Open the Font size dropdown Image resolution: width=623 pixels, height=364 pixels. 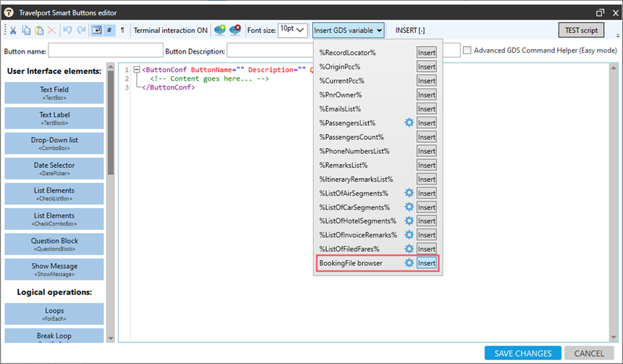pos(292,30)
